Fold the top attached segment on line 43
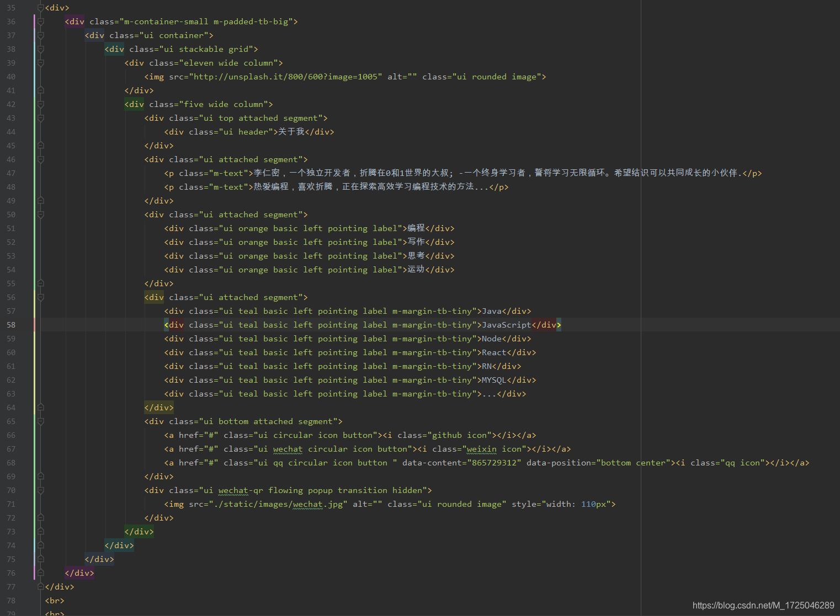This screenshot has height=616, width=840. coord(40,118)
